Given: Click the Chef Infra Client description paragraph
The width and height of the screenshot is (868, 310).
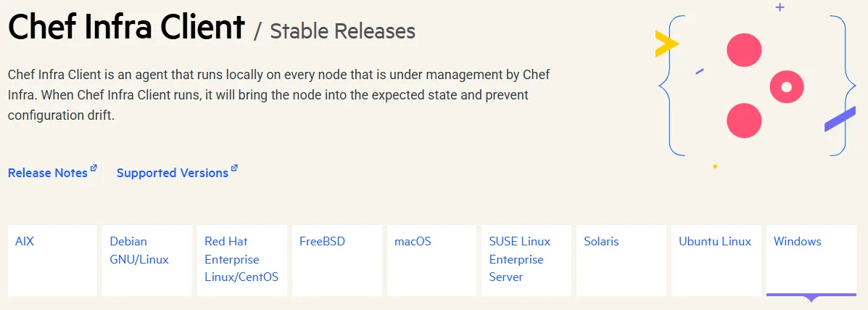Looking at the screenshot, I should [279, 95].
